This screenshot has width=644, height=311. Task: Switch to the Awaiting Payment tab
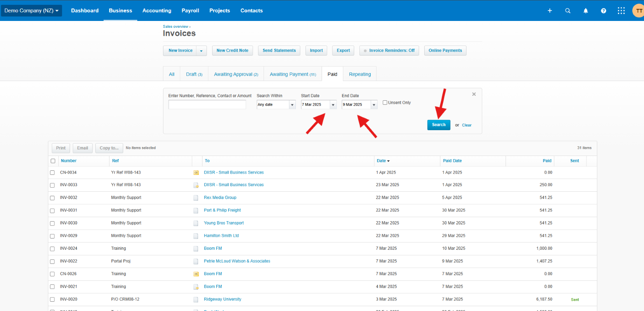tap(293, 74)
